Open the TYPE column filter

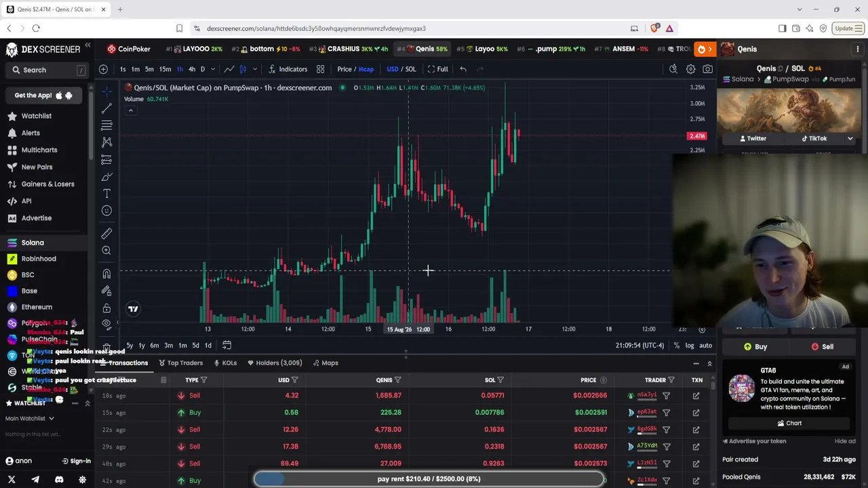[203, 380]
